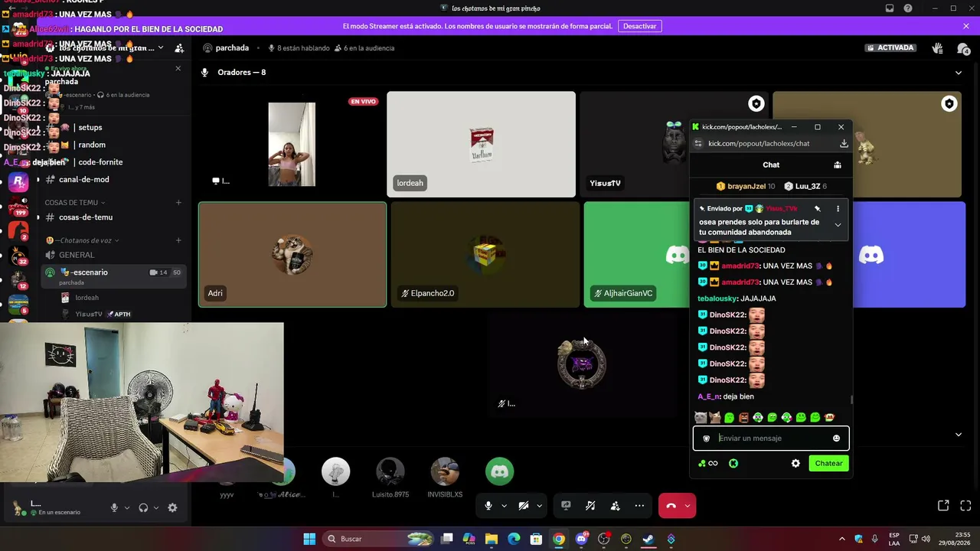This screenshot has width=980, height=551.
Task: Open disconnect options arrow
Action: (688, 506)
